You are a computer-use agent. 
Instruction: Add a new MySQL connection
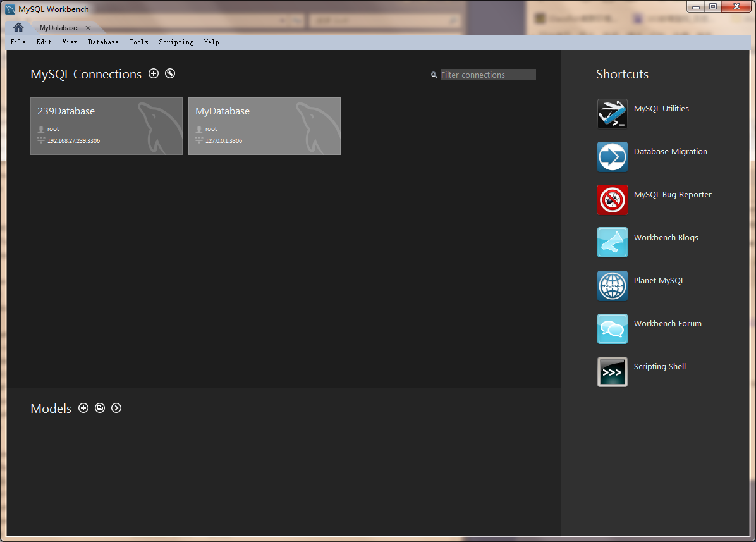[154, 73]
